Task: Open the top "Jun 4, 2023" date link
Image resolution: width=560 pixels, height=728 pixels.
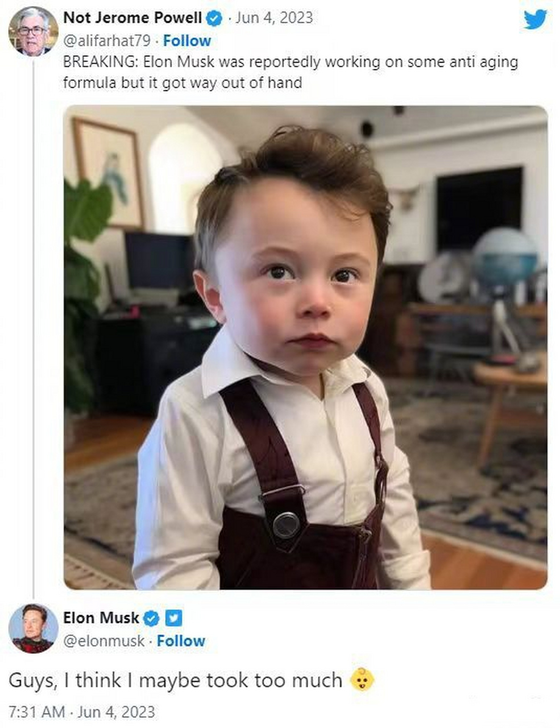Action: (x=274, y=18)
